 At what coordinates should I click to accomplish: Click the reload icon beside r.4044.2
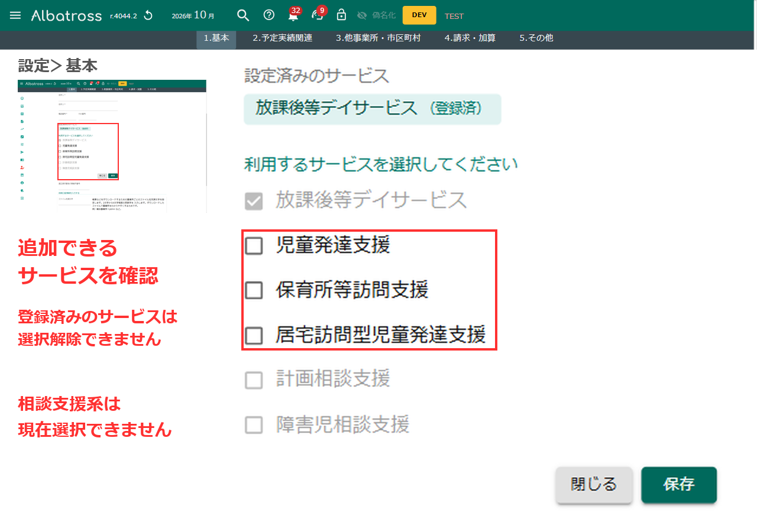click(x=148, y=15)
